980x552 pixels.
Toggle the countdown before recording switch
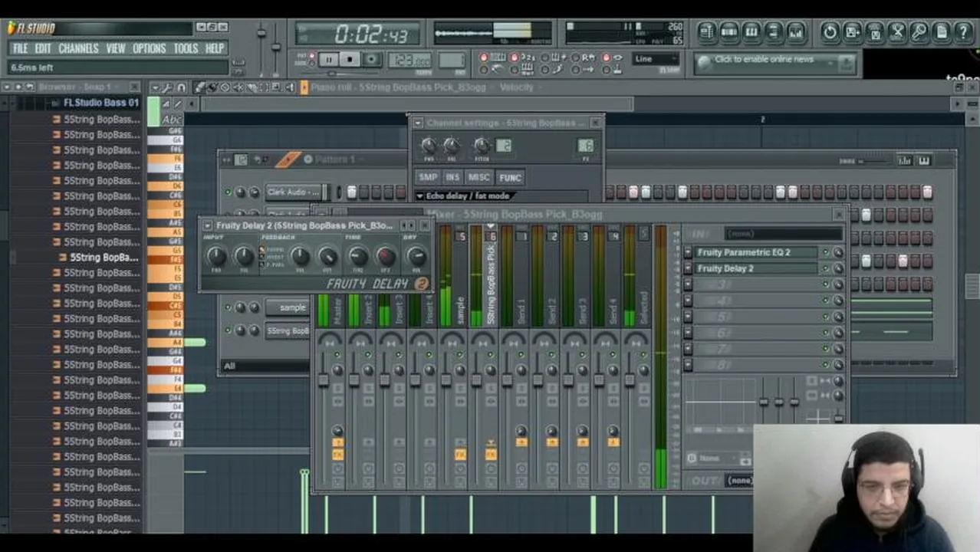[515, 58]
